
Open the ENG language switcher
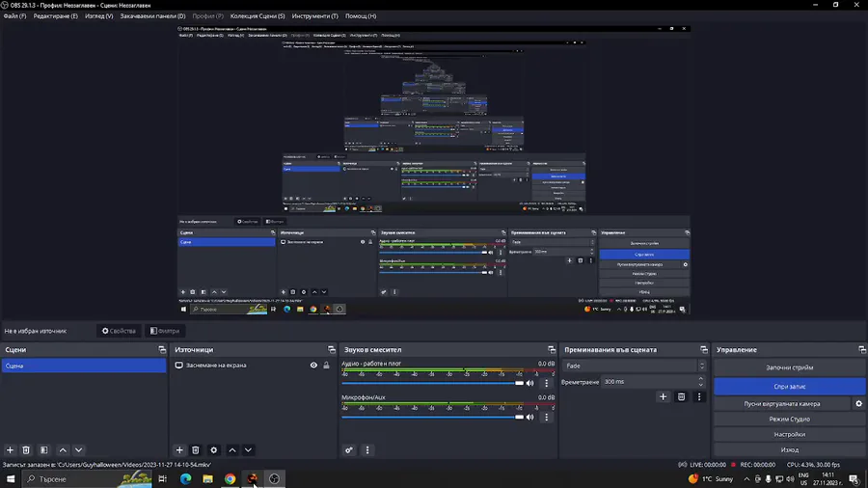click(x=803, y=478)
